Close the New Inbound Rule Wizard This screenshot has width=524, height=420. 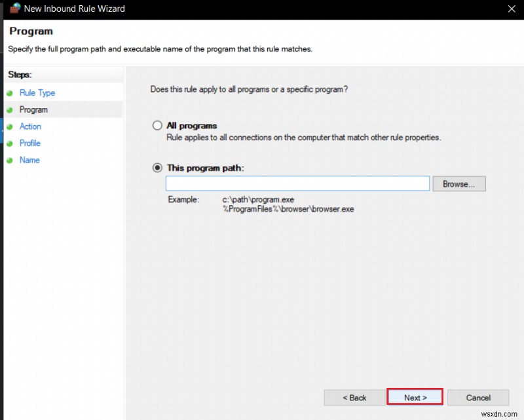(513, 9)
